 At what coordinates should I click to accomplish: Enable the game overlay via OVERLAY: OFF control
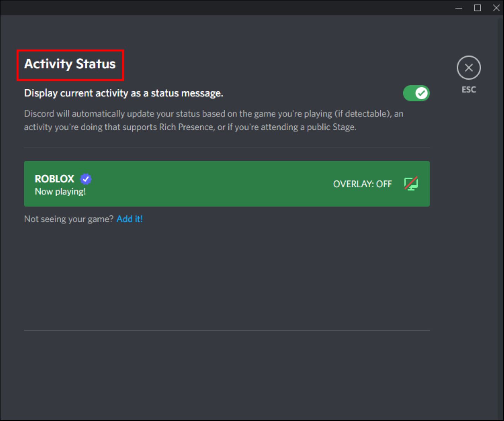coord(362,184)
